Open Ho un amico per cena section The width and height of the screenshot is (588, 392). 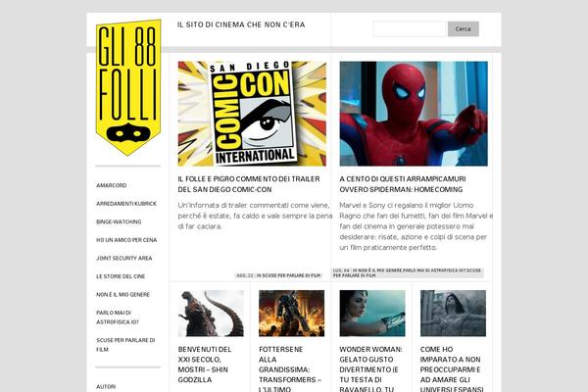[126, 240]
